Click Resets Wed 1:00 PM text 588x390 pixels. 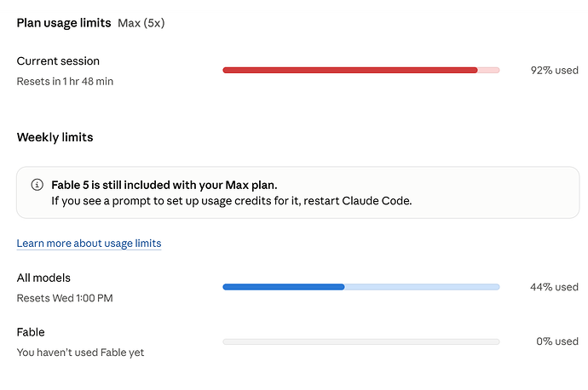point(65,298)
